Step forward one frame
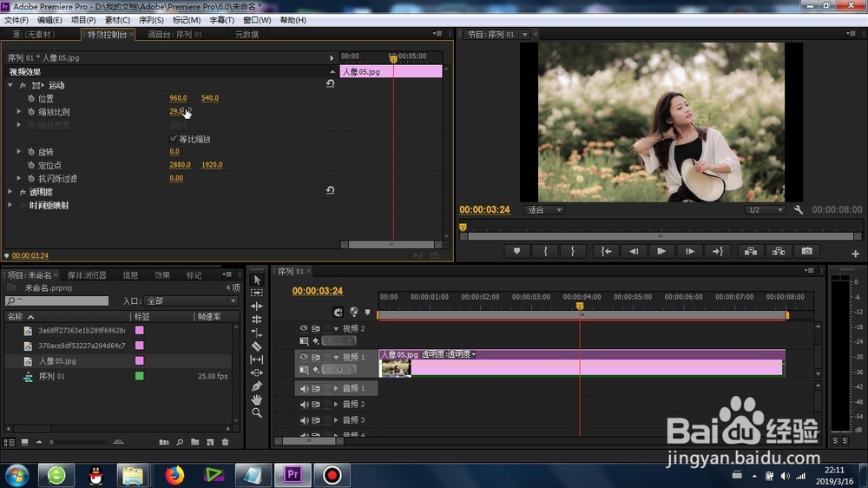The width and height of the screenshot is (868, 488). point(690,252)
